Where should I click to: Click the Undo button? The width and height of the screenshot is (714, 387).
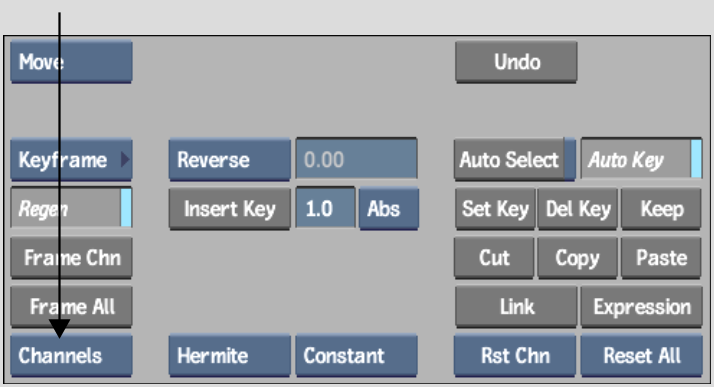(x=516, y=61)
